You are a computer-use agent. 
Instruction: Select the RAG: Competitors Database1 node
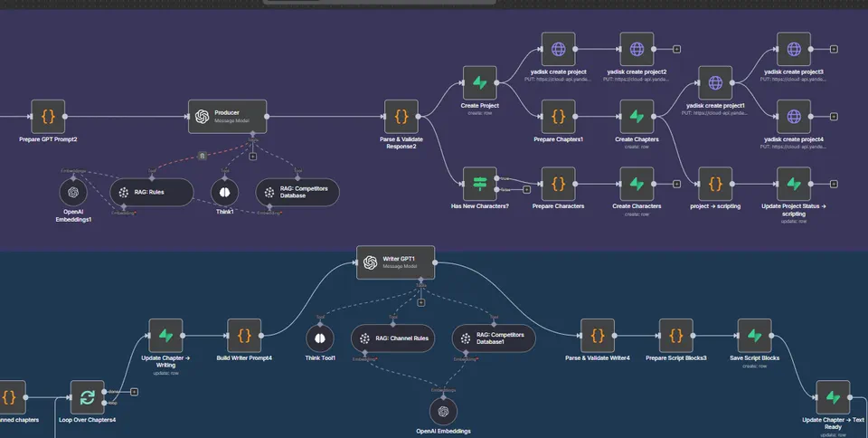(494, 338)
